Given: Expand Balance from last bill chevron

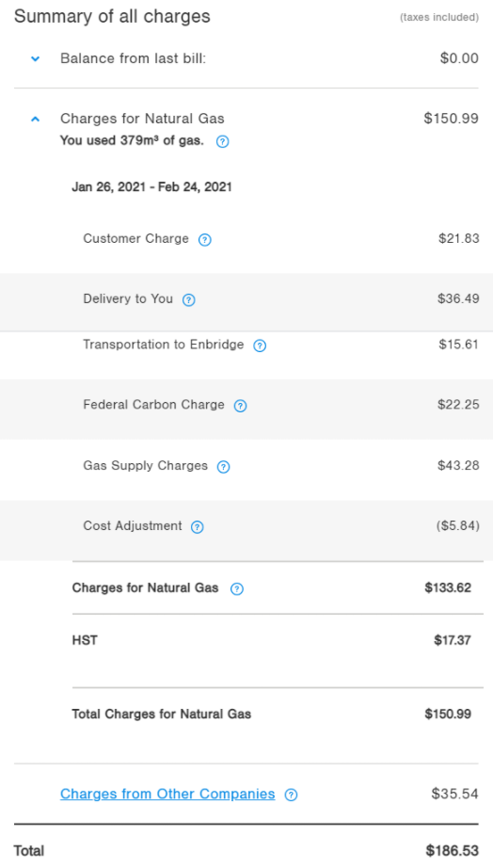Looking at the screenshot, I should [36, 58].
